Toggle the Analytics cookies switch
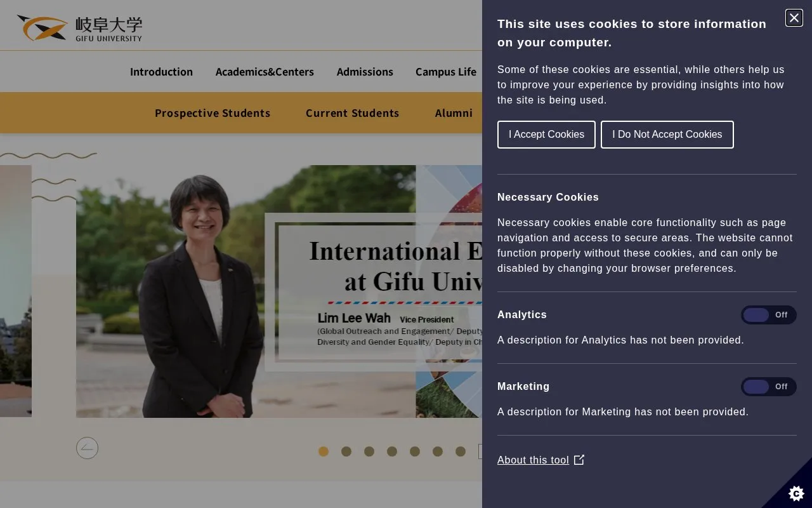The image size is (812, 508). pyautogui.click(x=768, y=315)
